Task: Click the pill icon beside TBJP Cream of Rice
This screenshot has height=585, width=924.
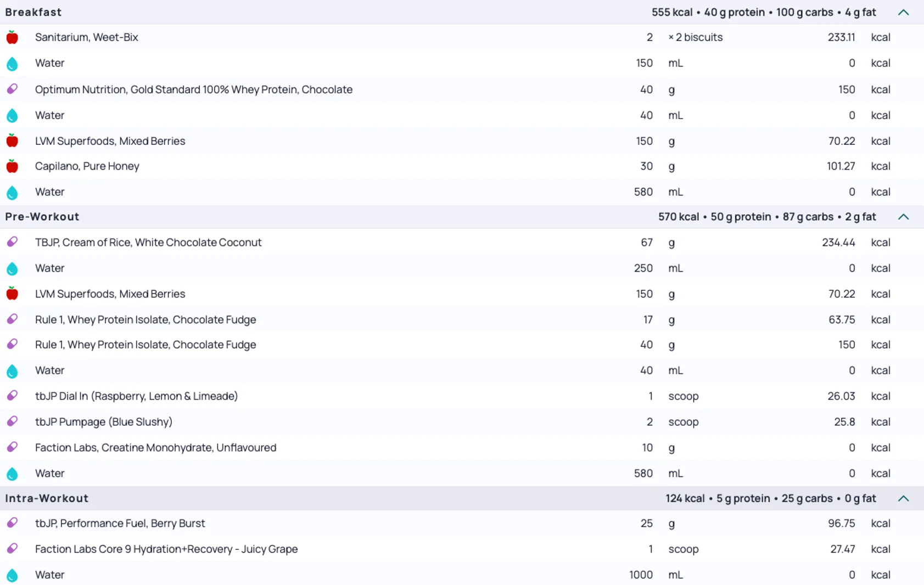Action: click(x=12, y=242)
